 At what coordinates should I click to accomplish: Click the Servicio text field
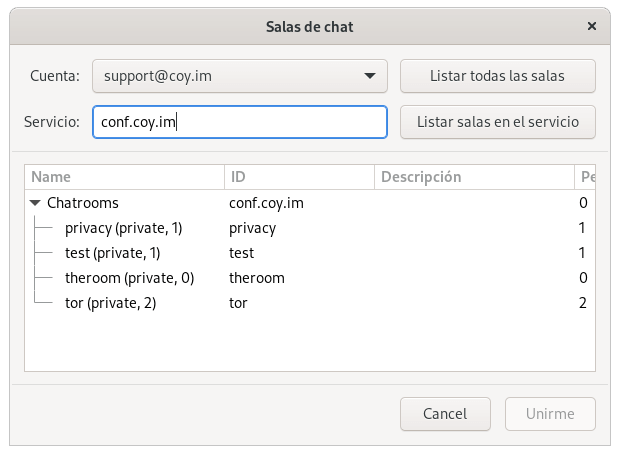pos(239,122)
